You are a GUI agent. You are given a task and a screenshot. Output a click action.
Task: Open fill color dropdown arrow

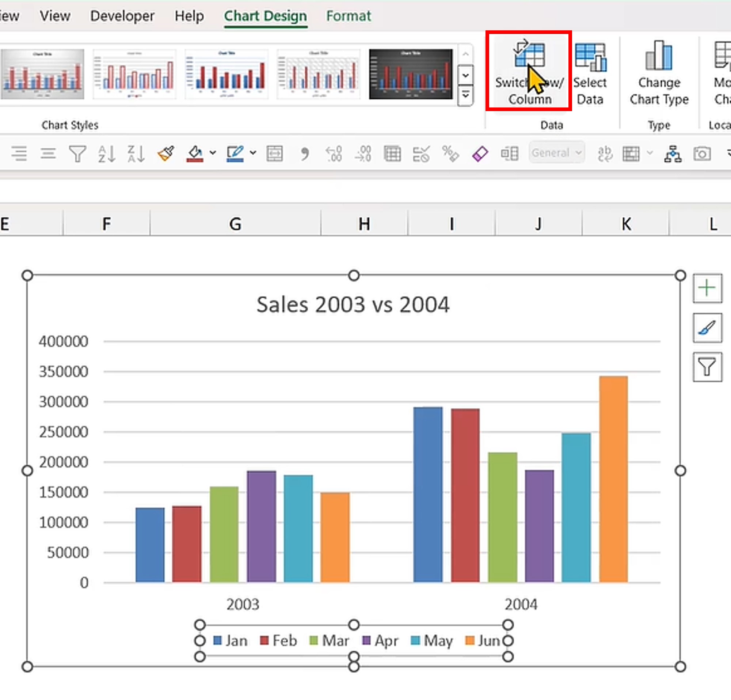pyautogui.click(x=213, y=153)
